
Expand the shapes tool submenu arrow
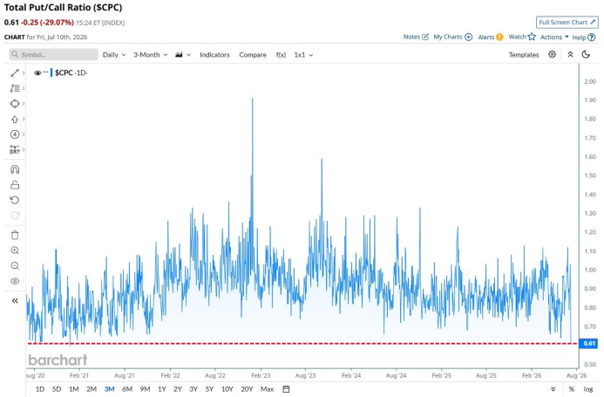[23, 104]
